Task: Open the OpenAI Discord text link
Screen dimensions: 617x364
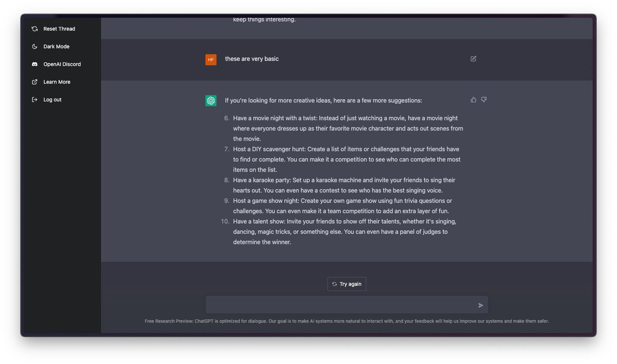Action: [x=62, y=64]
